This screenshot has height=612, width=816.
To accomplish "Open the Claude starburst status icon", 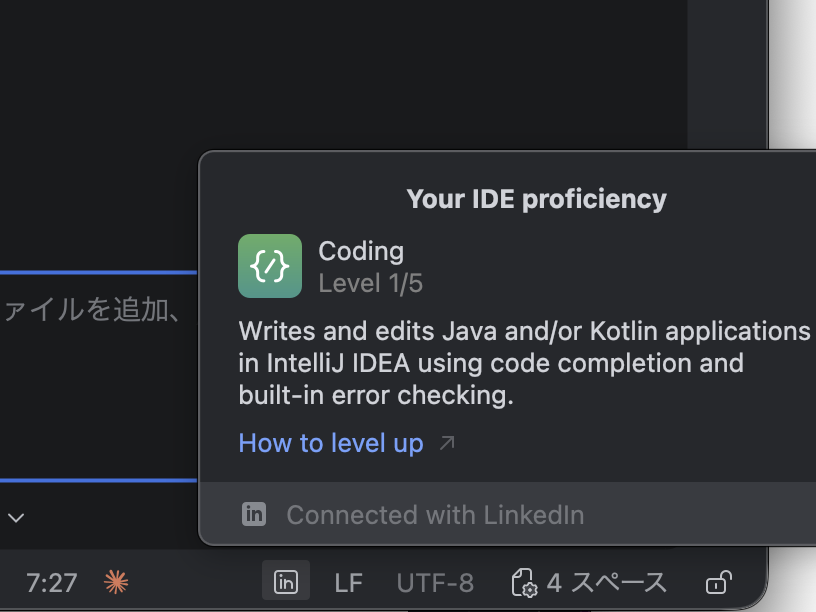I will [116, 582].
